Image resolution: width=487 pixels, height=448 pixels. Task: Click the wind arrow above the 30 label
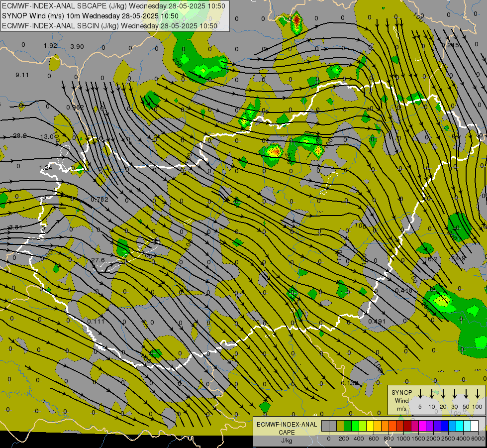[454, 393]
